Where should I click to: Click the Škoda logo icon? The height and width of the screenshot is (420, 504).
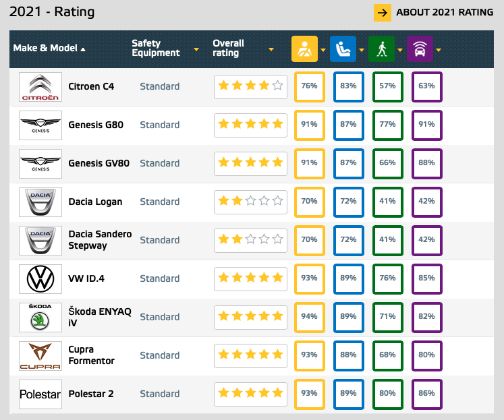(40, 317)
